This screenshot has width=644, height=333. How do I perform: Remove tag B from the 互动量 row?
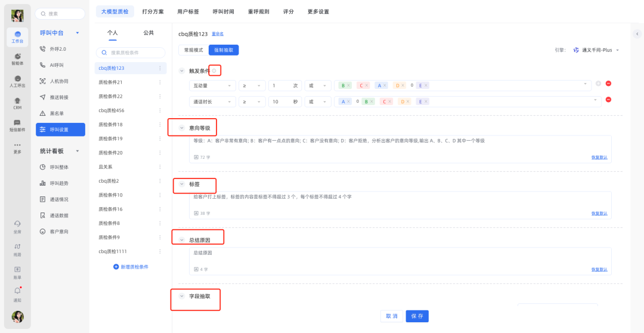[x=348, y=85]
